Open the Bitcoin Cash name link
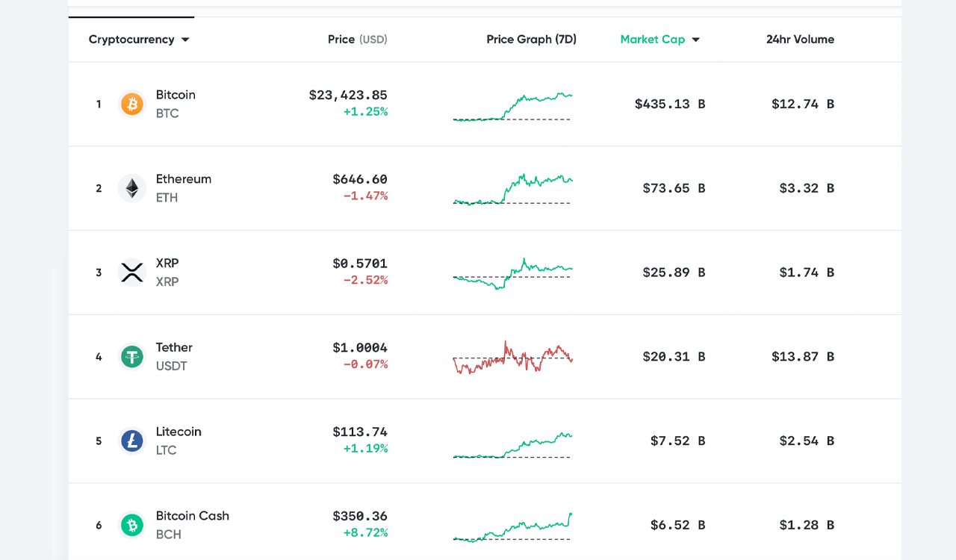This screenshot has width=956, height=560. [x=193, y=516]
